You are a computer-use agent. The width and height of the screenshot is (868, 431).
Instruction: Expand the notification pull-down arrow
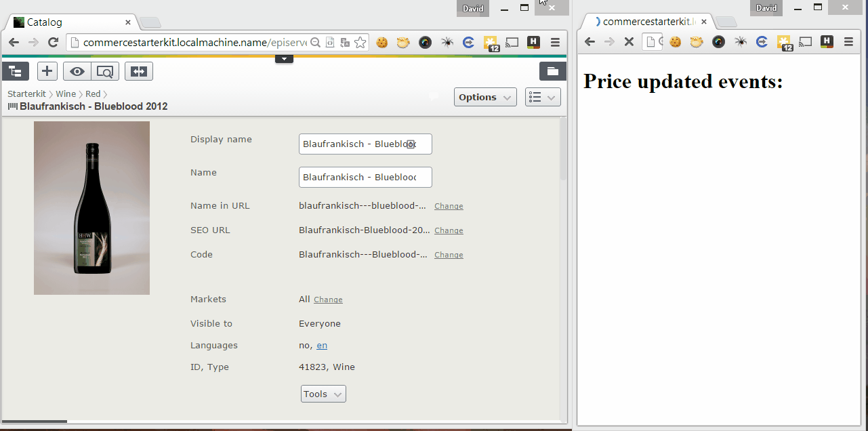[284, 58]
